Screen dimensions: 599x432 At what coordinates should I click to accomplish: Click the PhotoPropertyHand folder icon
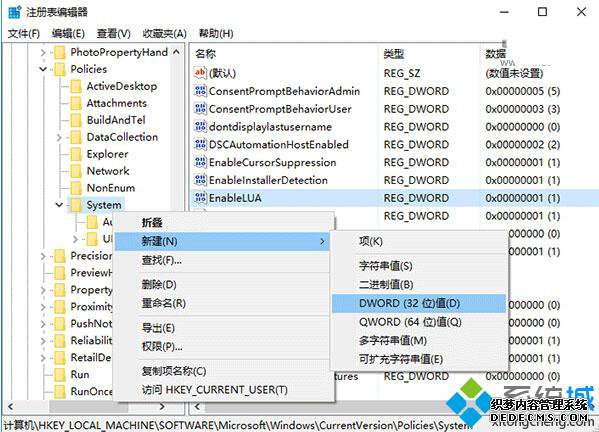point(60,52)
